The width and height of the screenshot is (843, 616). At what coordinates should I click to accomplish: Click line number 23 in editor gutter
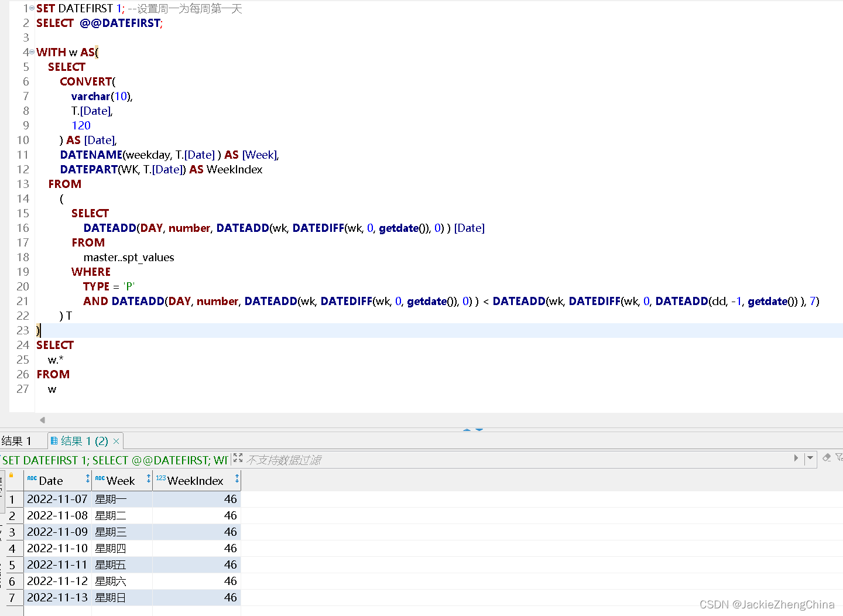(x=23, y=330)
